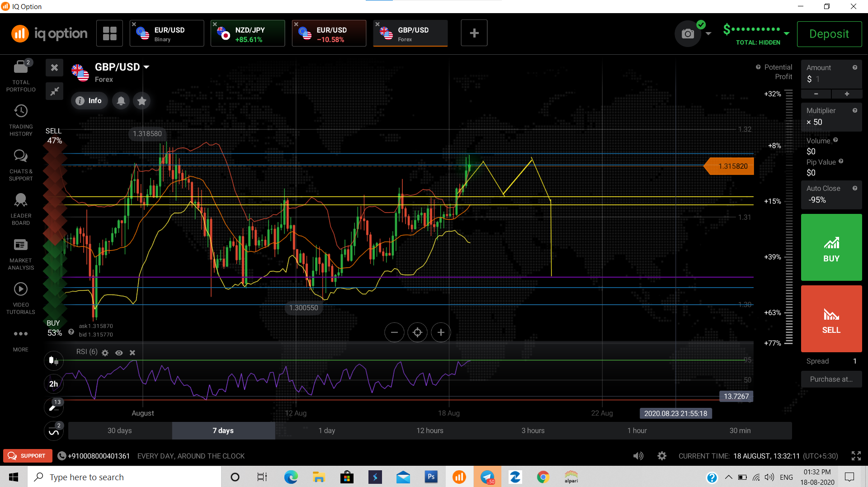Open platform settings gear

[662, 456]
